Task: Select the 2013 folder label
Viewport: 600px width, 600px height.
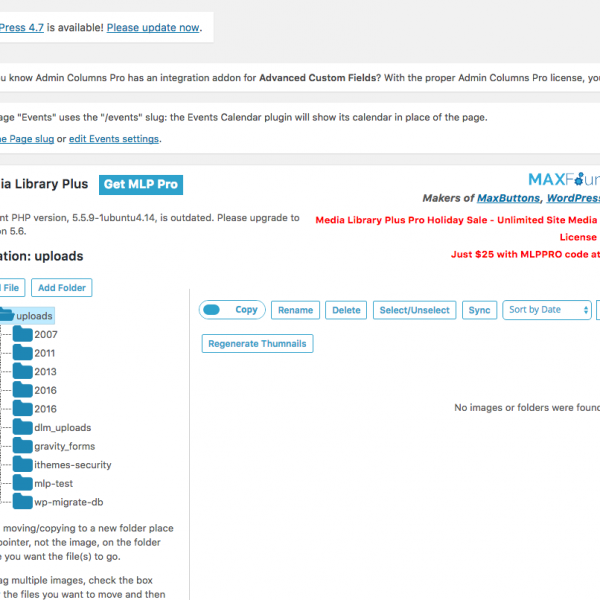Action: [x=46, y=372]
